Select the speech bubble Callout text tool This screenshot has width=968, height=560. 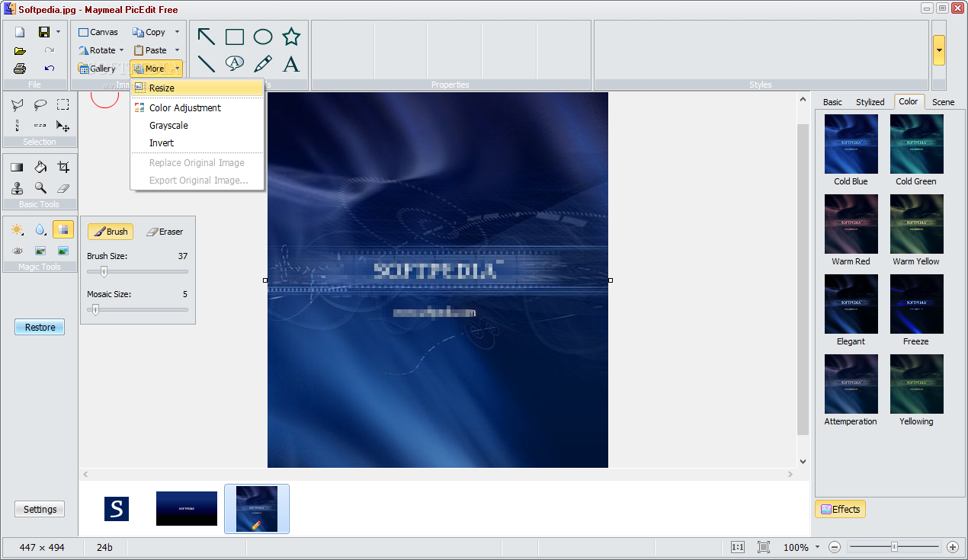[x=235, y=63]
